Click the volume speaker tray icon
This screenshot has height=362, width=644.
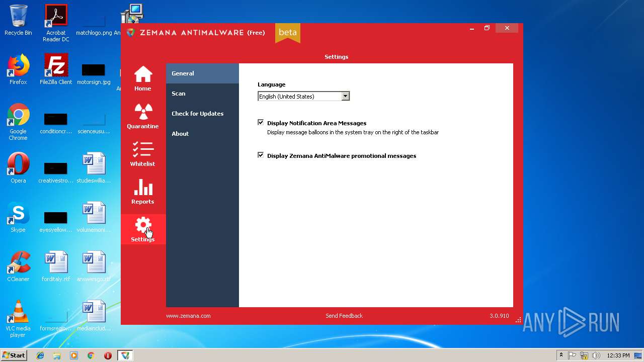tap(596, 355)
